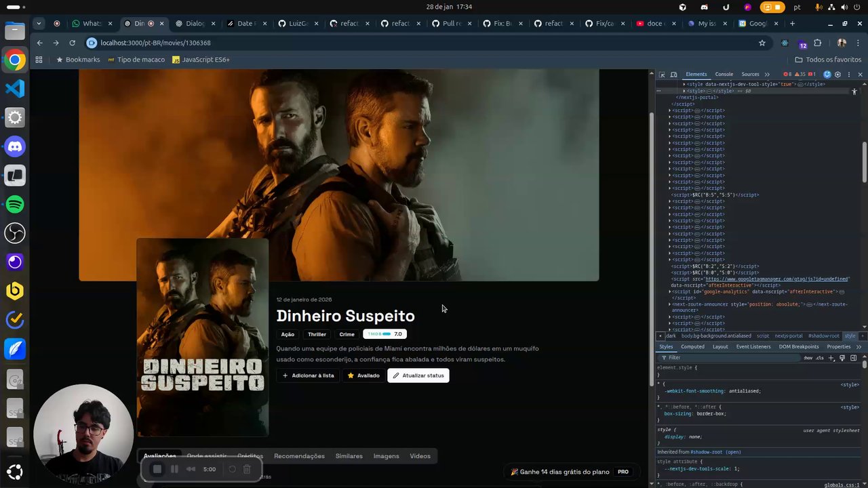The width and height of the screenshot is (868, 488).
Task: Toggle the :hov element state panel
Action: (x=808, y=358)
